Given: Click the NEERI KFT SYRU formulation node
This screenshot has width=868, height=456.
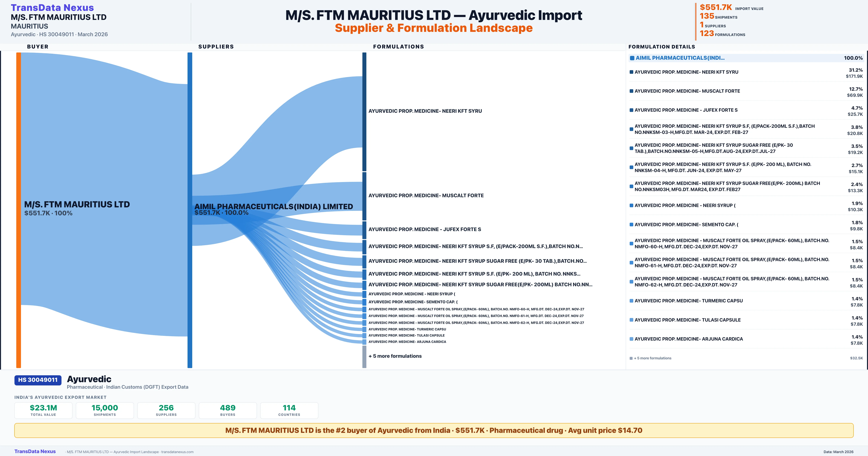Looking at the screenshot, I should click(364, 111).
